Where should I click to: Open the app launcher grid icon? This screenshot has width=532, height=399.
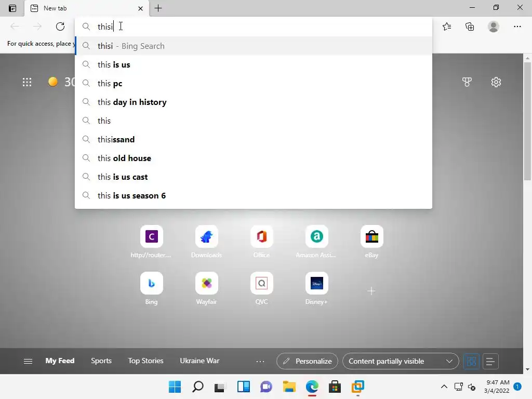coord(27,82)
